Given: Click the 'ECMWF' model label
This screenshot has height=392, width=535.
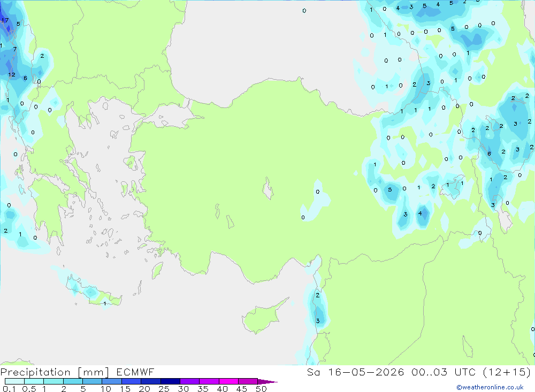Looking at the screenshot, I should tap(135, 372).
